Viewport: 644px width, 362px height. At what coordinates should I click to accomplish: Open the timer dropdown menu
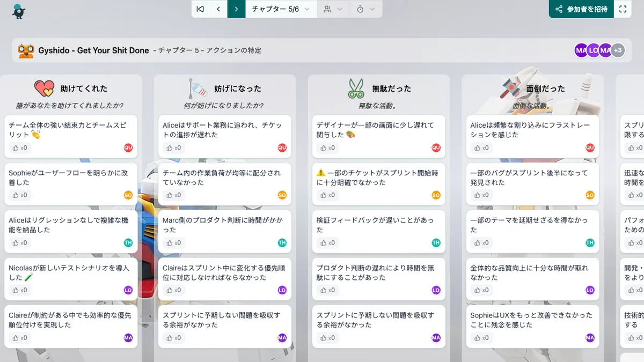pyautogui.click(x=365, y=9)
